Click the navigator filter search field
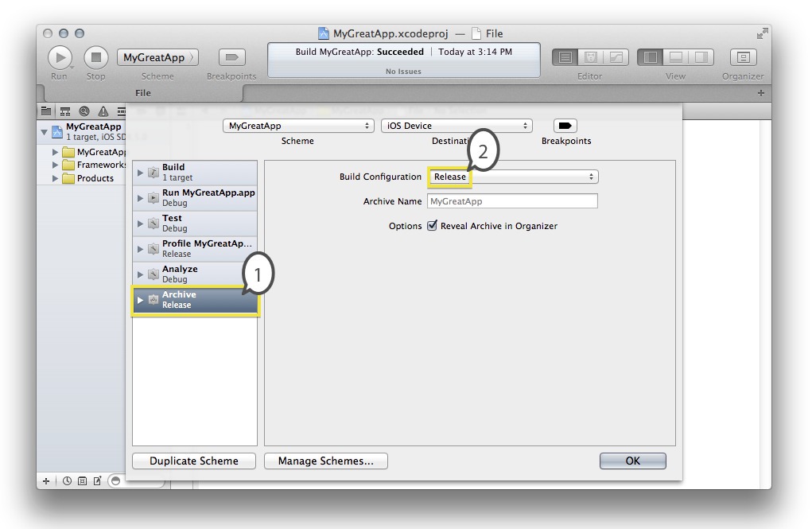This screenshot has height=529, width=812. tap(136, 480)
